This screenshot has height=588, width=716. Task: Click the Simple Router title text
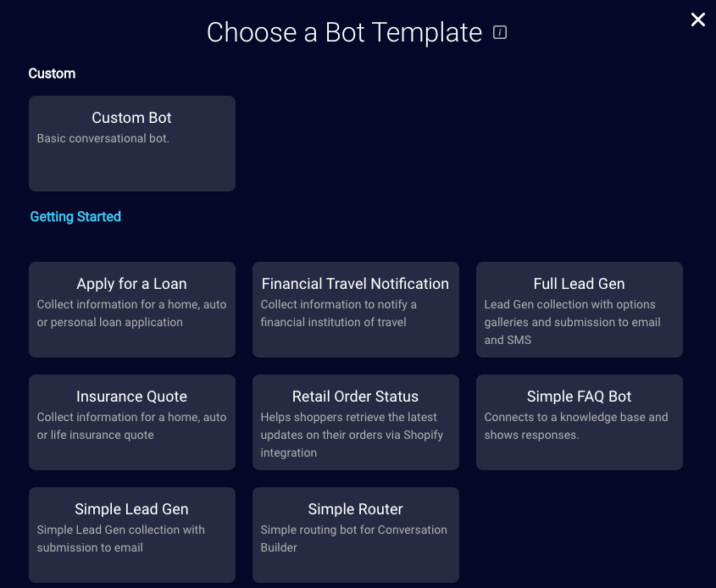coord(355,509)
